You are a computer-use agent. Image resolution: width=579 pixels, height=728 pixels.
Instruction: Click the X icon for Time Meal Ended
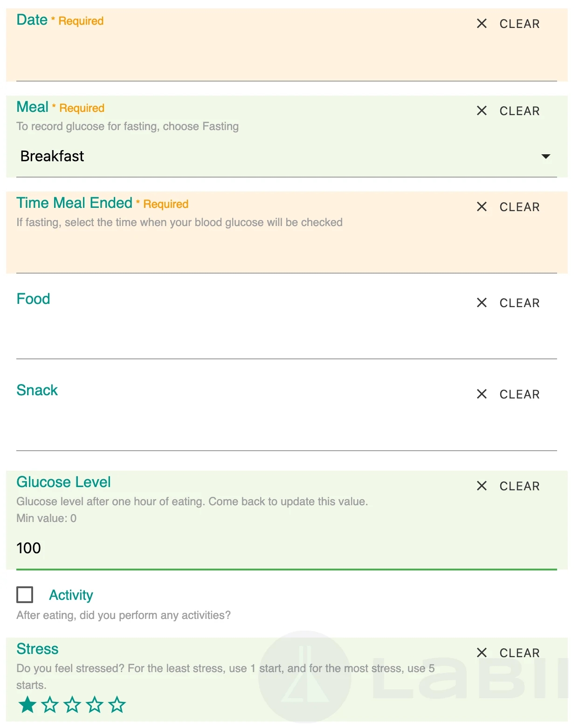pos(482,206)
